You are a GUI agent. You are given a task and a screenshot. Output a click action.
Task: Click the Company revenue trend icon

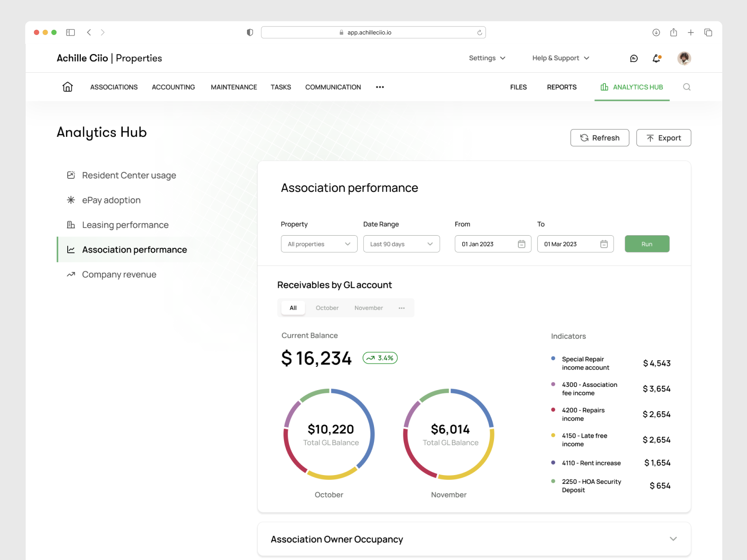click(70, 274)
